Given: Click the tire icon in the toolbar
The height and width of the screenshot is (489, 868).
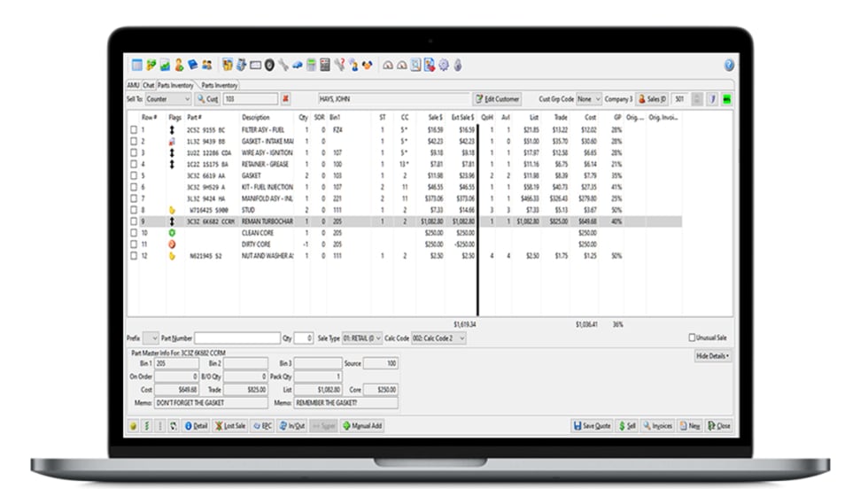Looking at the screenshot, I should [x=268, y=65].
